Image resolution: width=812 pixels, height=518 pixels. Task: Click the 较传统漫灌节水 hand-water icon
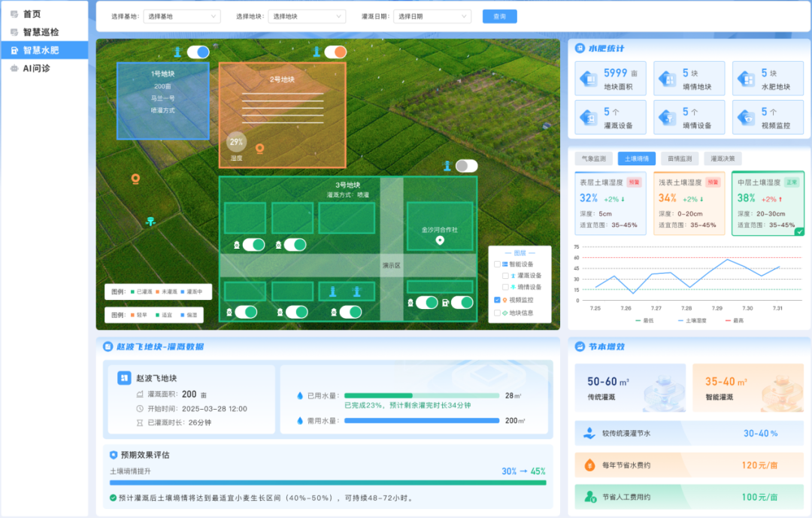click(x=589, y=433)
